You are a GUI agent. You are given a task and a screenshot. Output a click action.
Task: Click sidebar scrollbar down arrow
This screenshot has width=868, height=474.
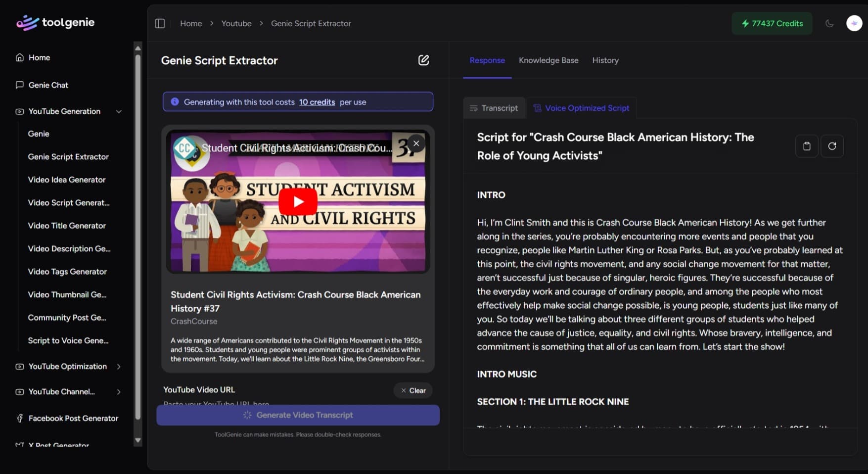coord(138,440)
